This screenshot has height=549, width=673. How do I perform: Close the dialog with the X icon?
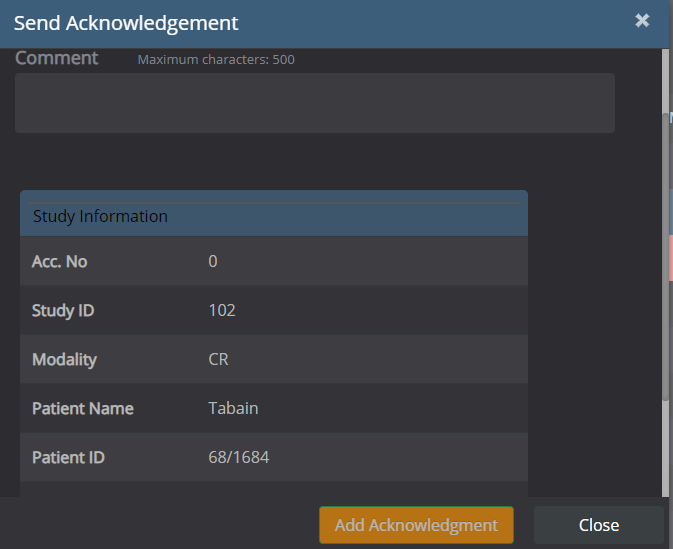[x=642, y=21]
